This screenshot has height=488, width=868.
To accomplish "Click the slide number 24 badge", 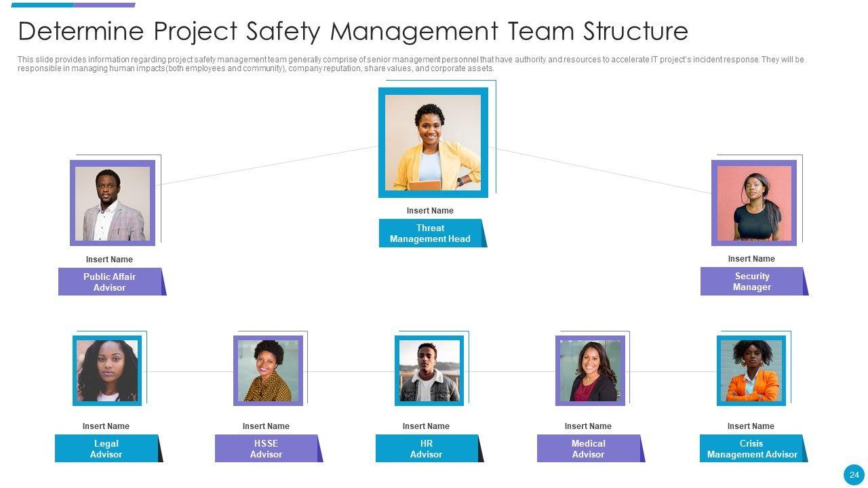I will (854, 474).
